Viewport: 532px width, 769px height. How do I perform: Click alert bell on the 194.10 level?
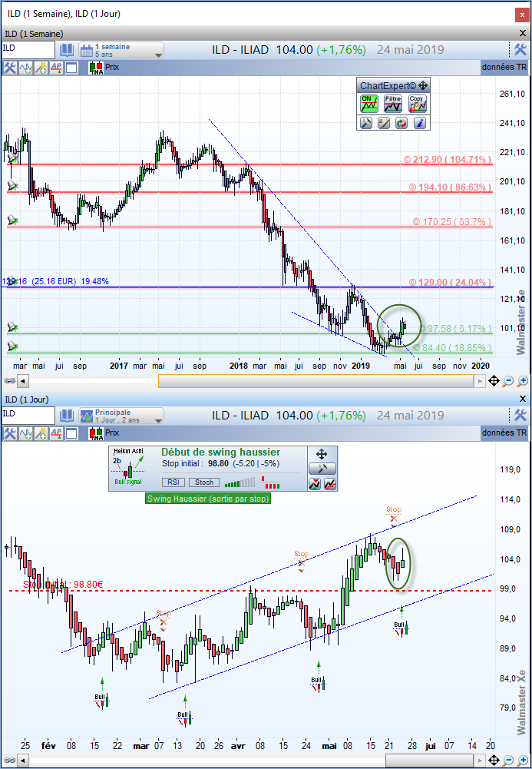(13, 187)
